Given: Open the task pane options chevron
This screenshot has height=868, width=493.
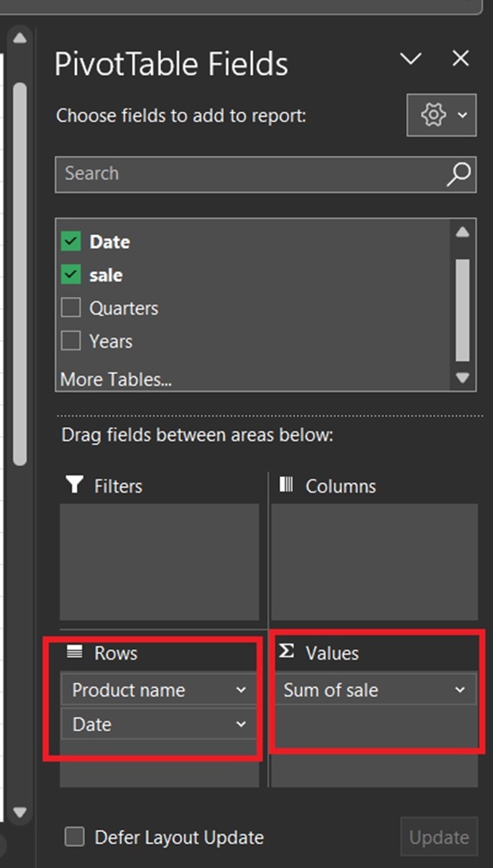Looking at the screenshot, I should coord(410,59).
